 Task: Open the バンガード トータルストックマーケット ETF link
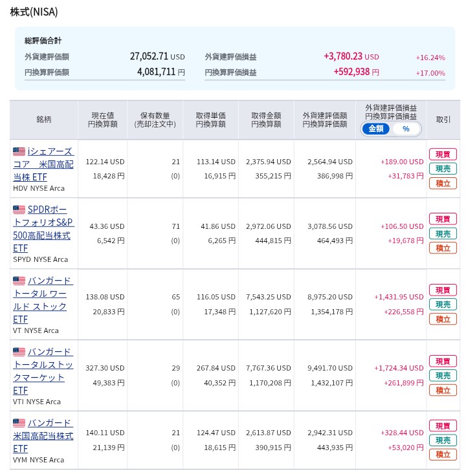(x=43, y=371)
